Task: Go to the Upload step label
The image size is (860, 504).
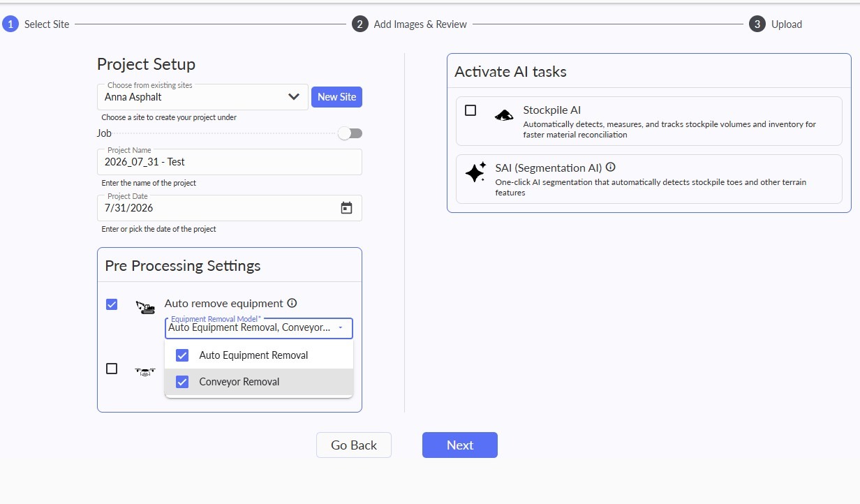Action: [787, 24]
